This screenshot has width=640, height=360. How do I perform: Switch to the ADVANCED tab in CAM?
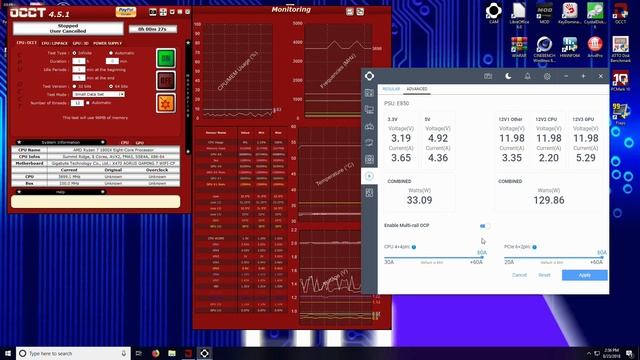point(417,89)
